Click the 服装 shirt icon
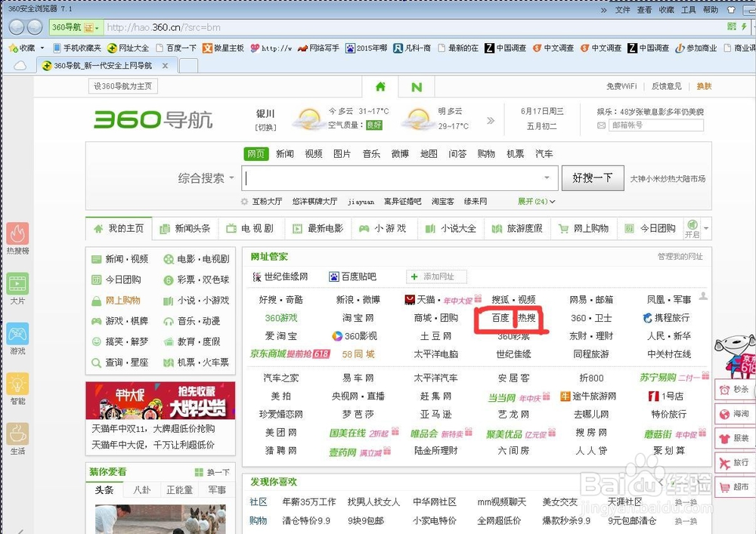 point(724,439)
